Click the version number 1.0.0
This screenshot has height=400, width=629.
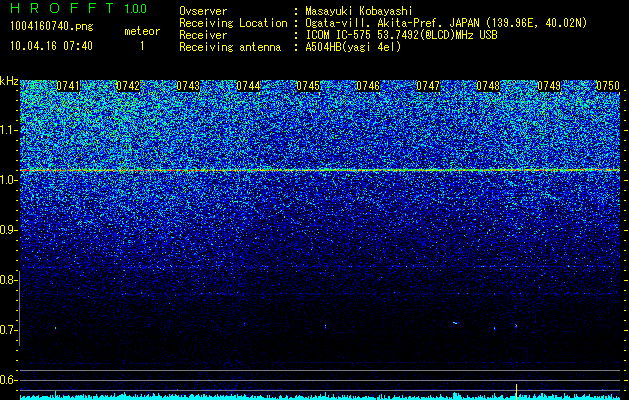coord(136,8)
